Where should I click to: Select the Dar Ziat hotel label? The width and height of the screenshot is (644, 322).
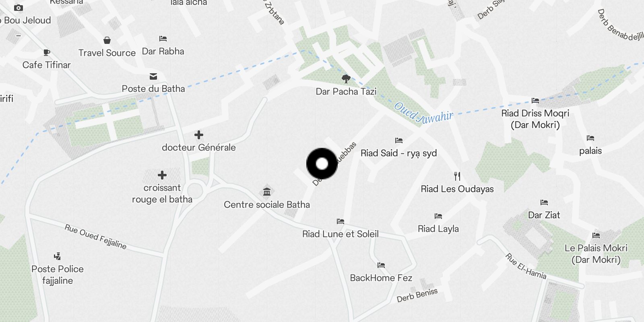[544, 215]
